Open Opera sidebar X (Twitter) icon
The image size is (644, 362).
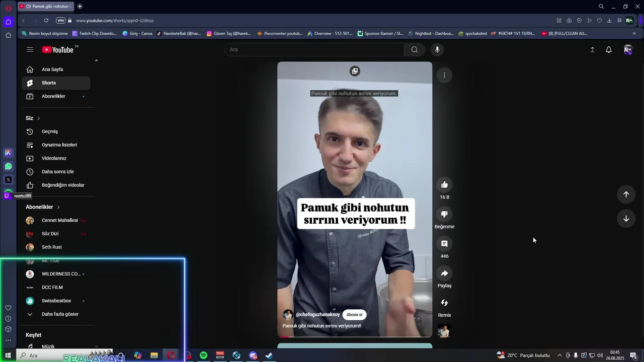(x=8, y=179)
